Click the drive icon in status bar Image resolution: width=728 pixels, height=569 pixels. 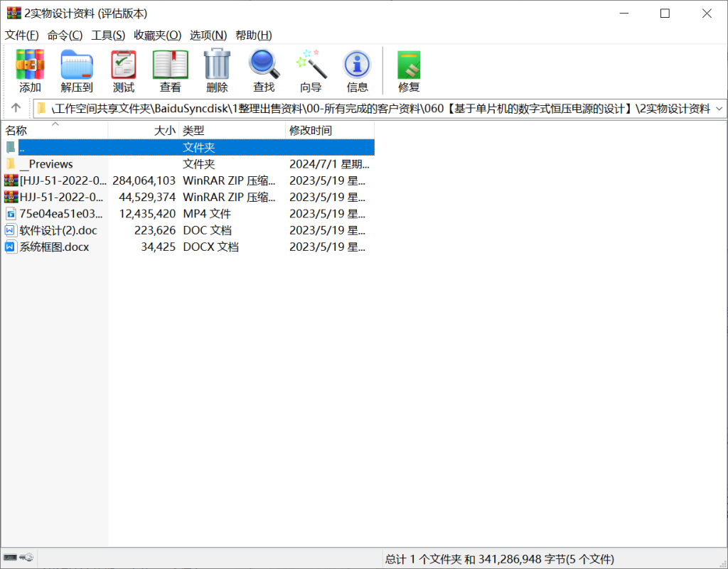point(10,558)
